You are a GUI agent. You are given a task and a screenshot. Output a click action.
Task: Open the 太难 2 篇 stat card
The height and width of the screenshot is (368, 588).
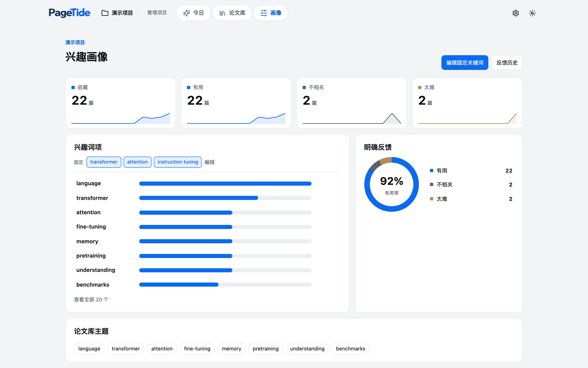(x=467, y=103)
